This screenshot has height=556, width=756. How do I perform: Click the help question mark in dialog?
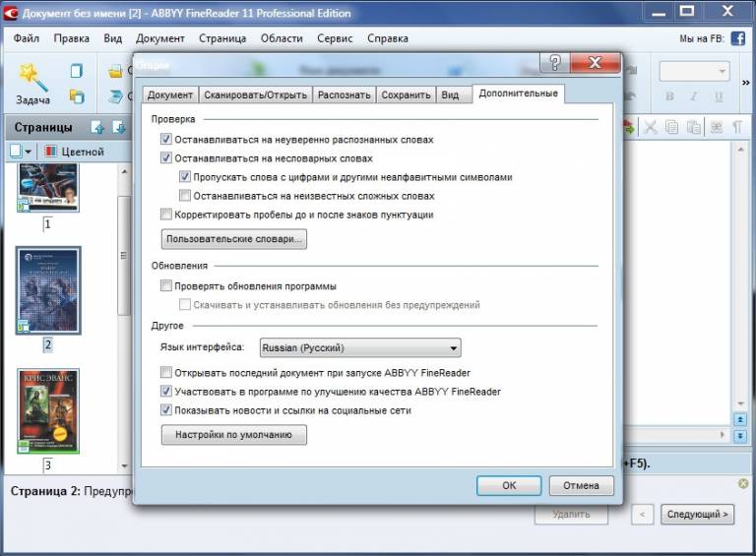554,63
